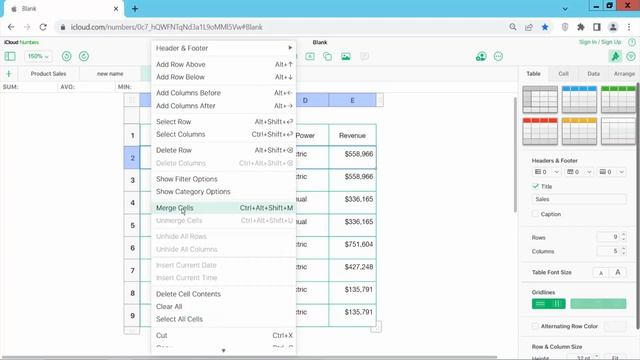This screenshot has width=640, height=360.
Task: Expand the Header & Footer submenu
Action: point(224,48)
